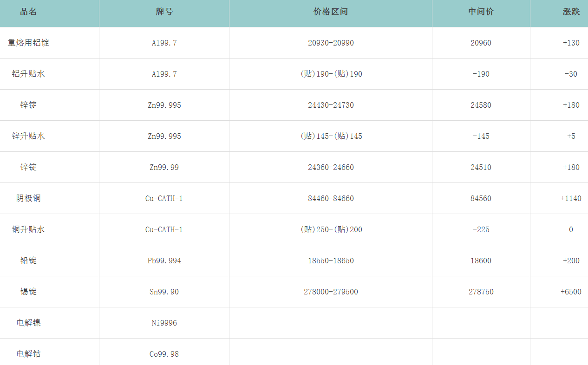Click the 阴极铜 product name

point(28,198)
